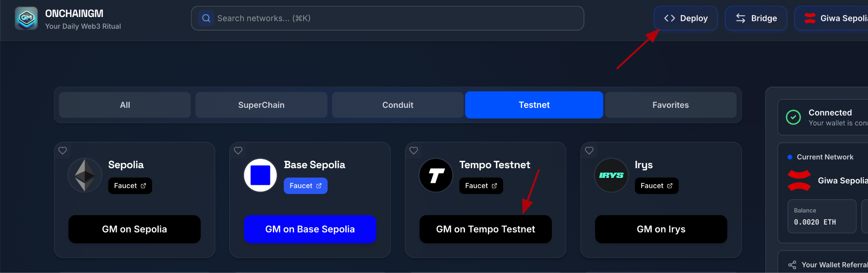The image size is (868, 273).
Task: Click the magnifier icon in the search bar
Action: (x=206, y=18)
